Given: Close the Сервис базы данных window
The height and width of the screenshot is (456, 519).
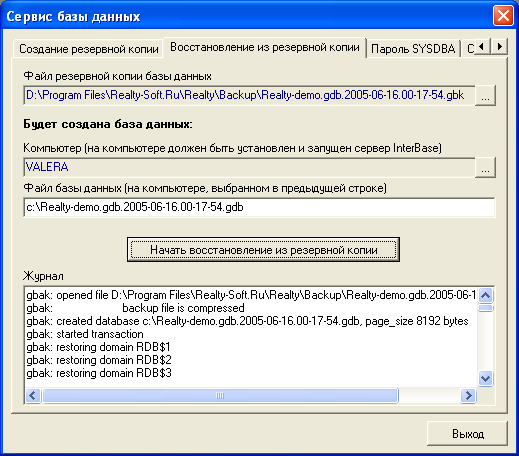Looking at the screenshot, I should (503, 16).
